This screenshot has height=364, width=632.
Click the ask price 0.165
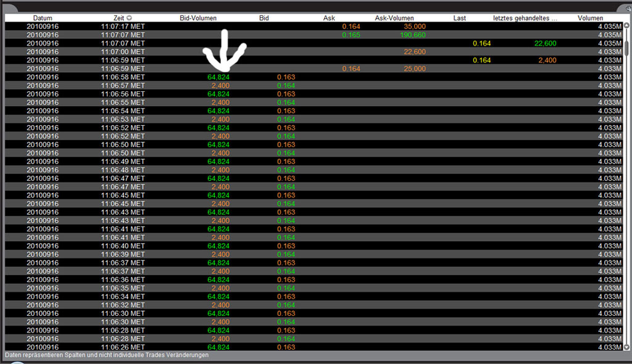[351, 35]
